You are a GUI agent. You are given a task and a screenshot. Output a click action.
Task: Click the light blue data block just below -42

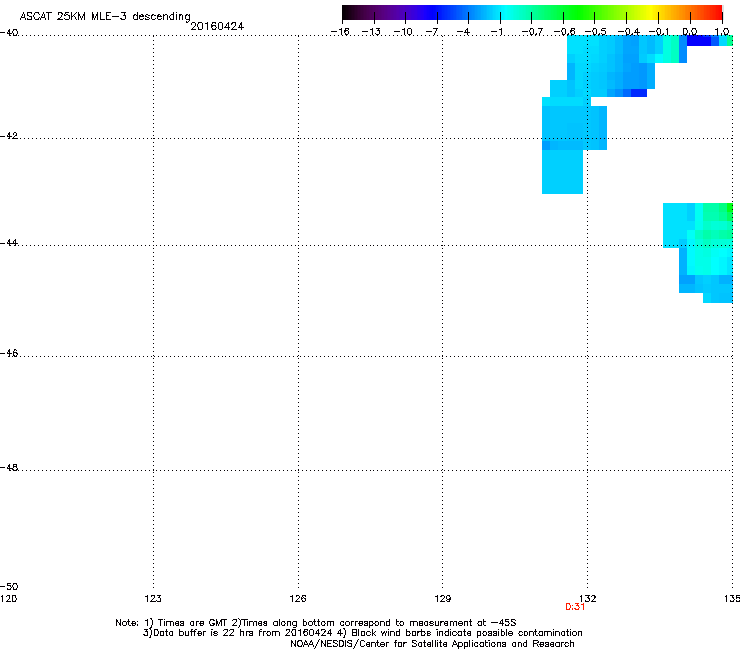[562, 172]
